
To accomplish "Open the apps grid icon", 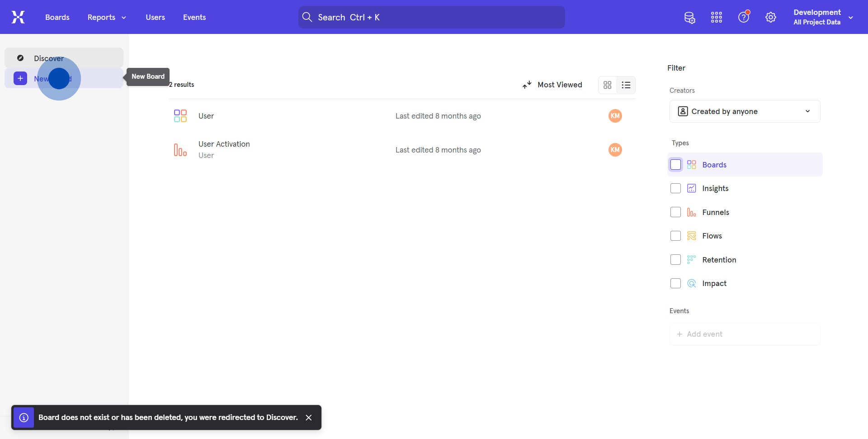I will click(717, 18).
